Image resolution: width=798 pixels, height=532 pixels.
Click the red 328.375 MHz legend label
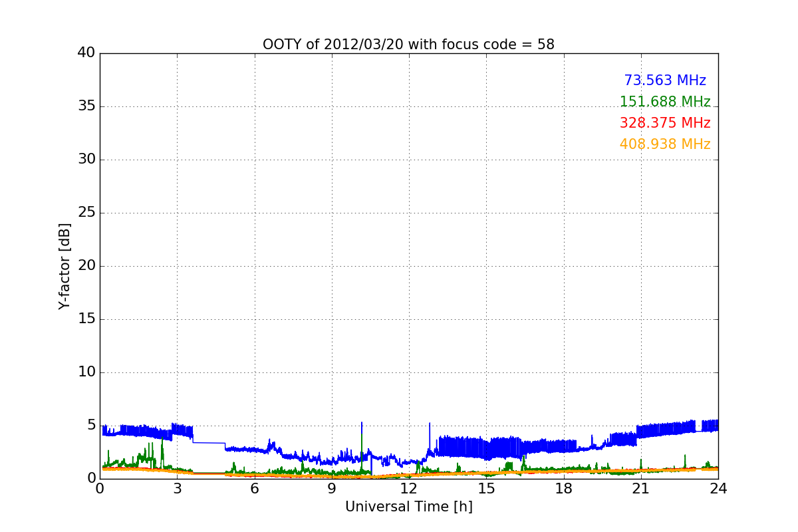coord(665,123)
